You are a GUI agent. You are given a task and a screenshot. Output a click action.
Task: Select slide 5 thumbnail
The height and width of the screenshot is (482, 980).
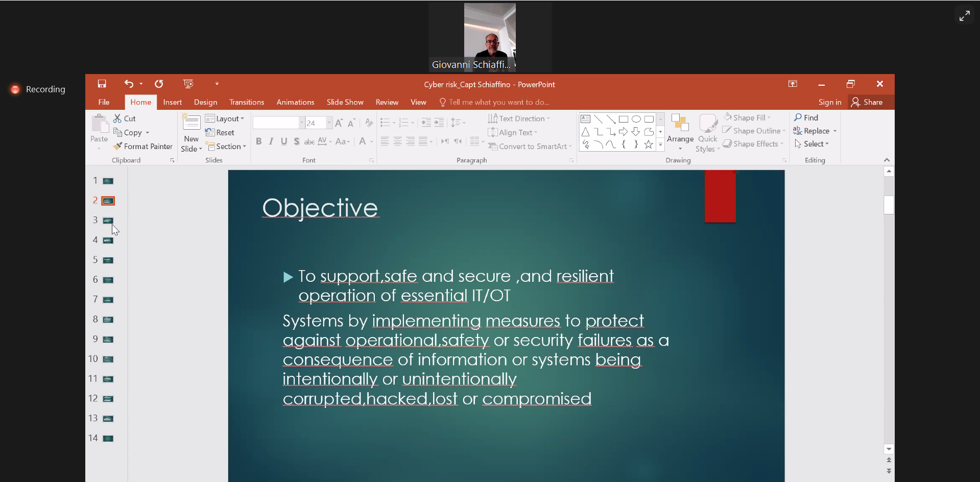pos(108,260)
